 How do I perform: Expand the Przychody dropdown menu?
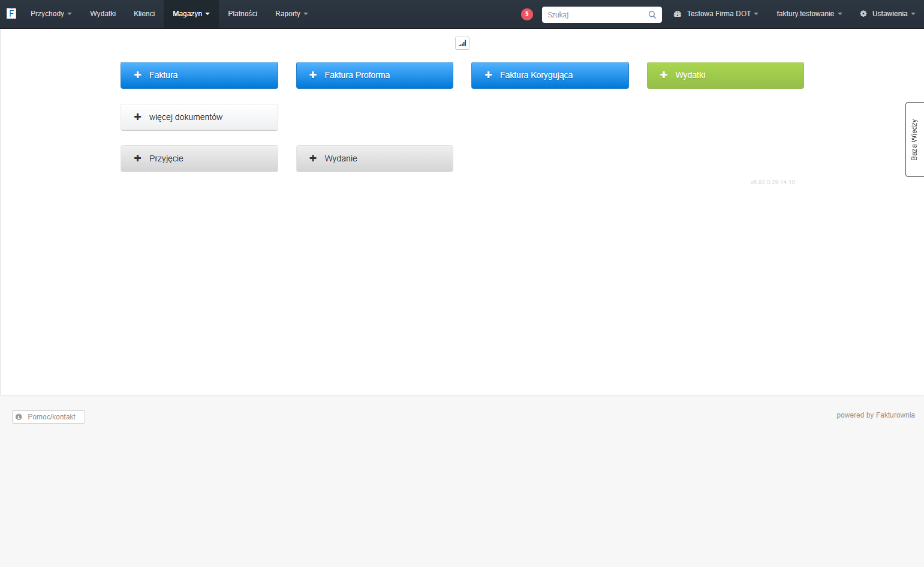pos(51,14)
